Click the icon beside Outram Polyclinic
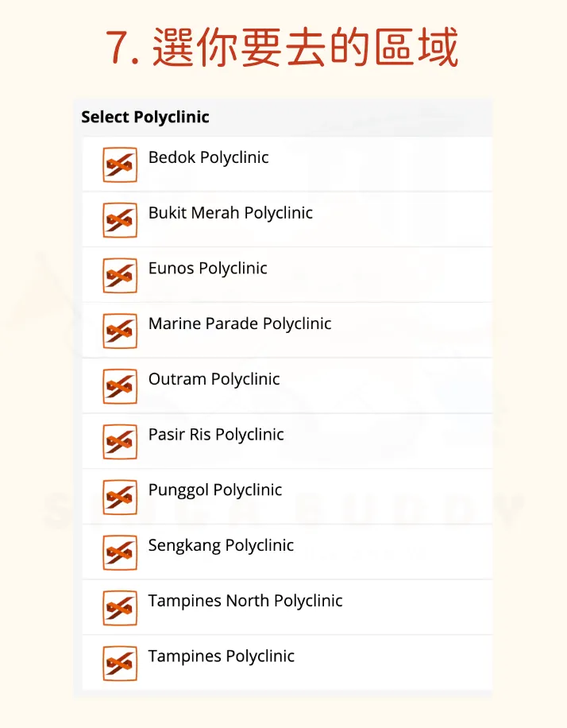The image size is (567, 728). (x=120, y=386)
